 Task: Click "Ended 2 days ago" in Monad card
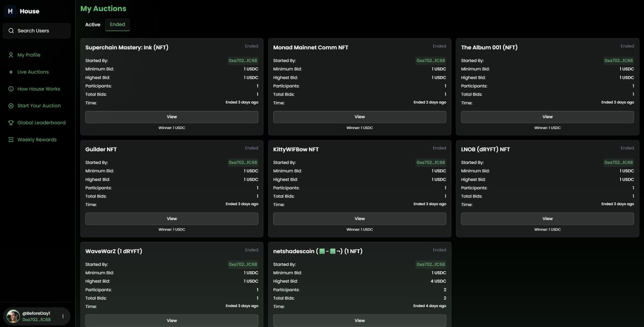click(430, 102)
